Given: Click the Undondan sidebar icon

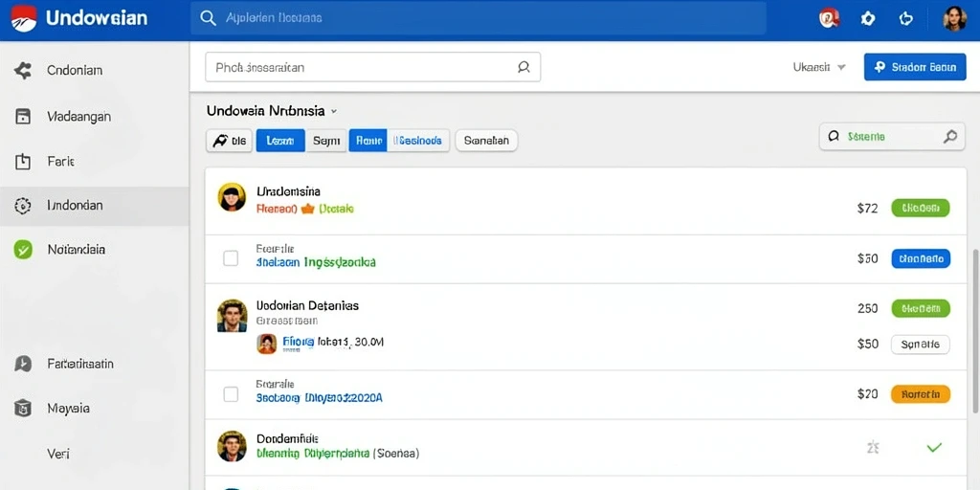Looking at the screenshot, I should point(23,206).
